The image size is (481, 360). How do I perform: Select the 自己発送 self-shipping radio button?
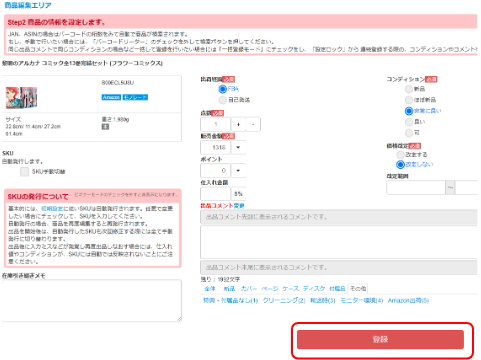[x=223, y=100]
